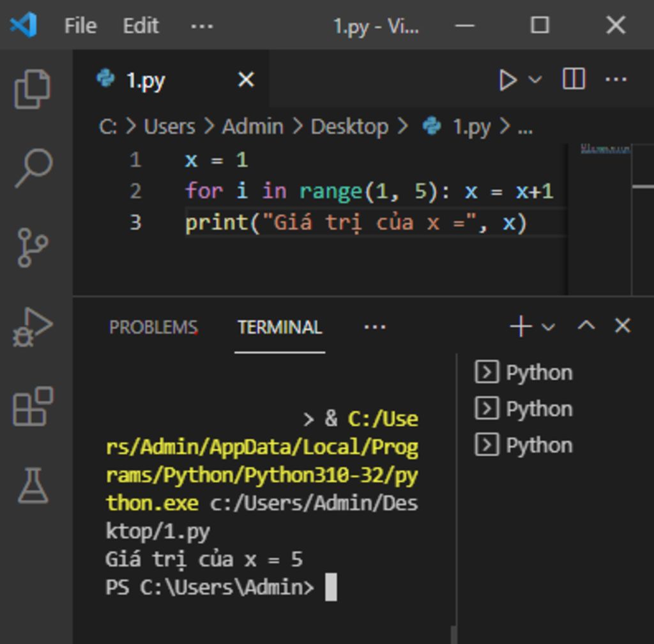654x644 pixels.
Task: Open the Testing flask view
Action: pos(33,486)
